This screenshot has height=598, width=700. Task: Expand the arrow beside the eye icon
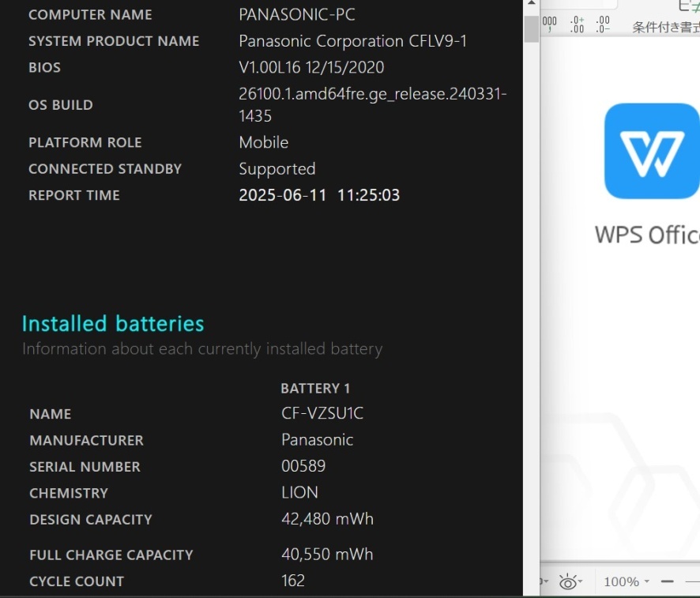click(x=581, y=581)
